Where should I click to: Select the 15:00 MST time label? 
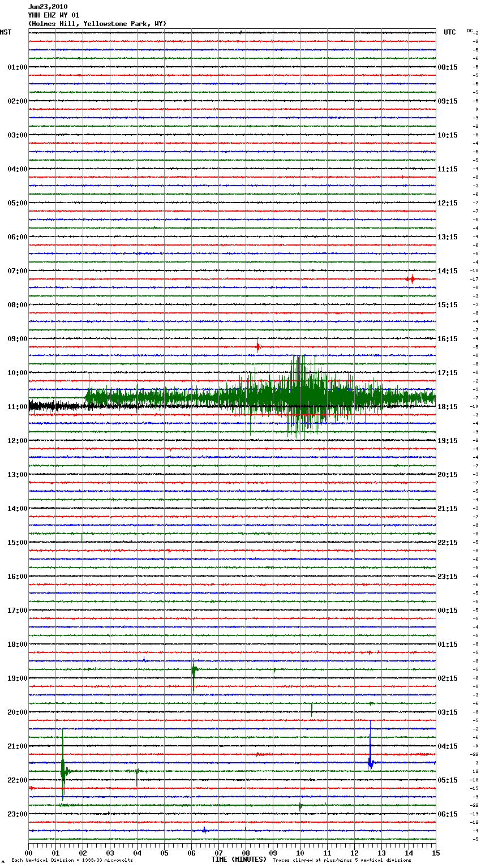(18, 542)
